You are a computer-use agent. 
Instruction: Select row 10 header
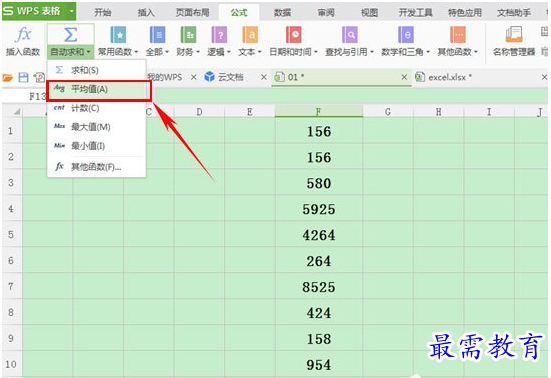tap(11, 364)
